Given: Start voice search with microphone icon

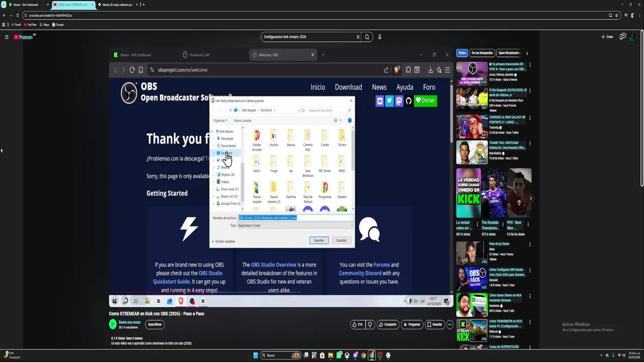Looking at the screenshot, I should click(380, 37).
